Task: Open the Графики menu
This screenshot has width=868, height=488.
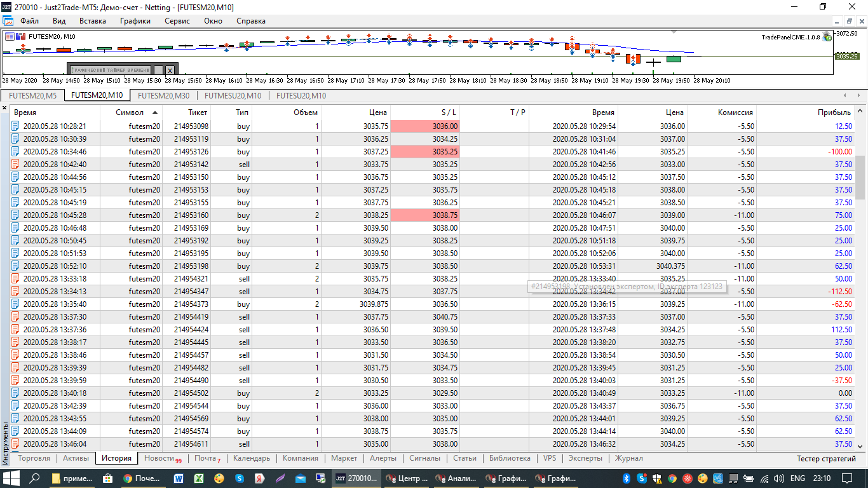Action: click(135, 21)
